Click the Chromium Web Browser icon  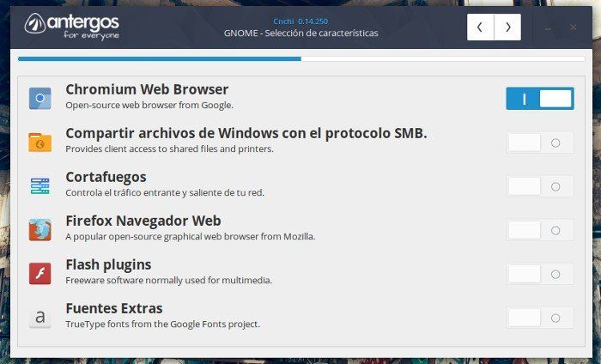(39, 98)
